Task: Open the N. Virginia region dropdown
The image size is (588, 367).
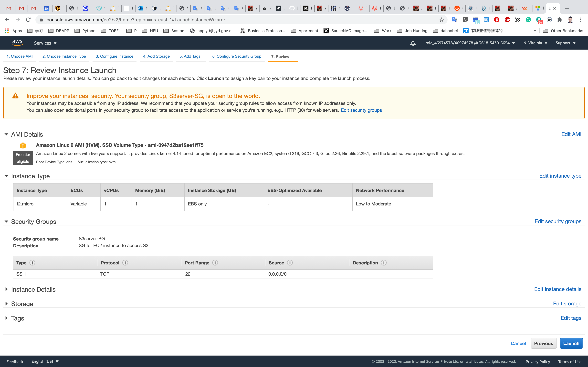Action: (535, 43)
